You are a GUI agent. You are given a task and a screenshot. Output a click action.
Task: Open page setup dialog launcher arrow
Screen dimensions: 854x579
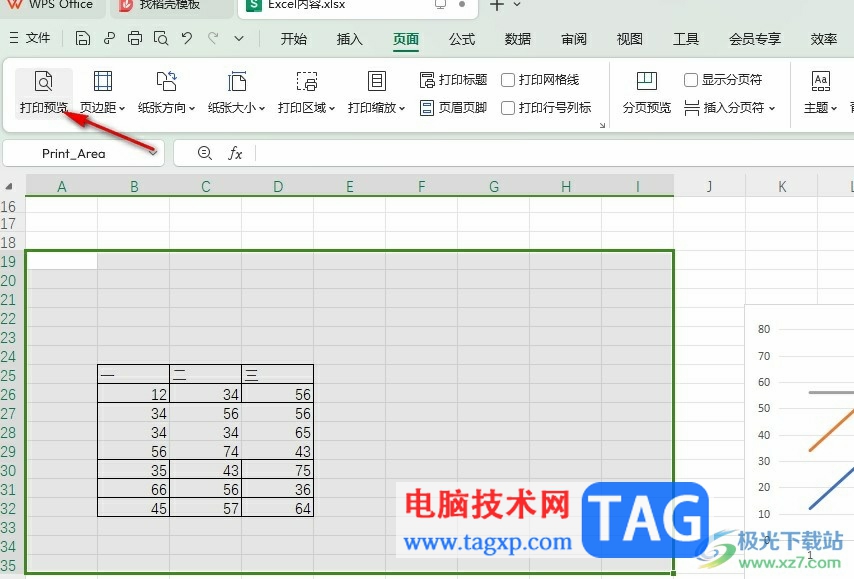[x=602, y=125]
